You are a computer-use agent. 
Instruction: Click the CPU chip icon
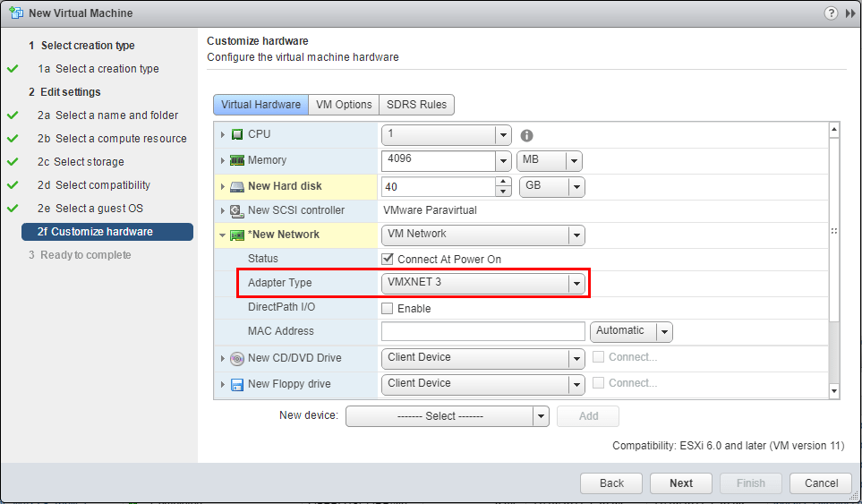click(x=237, y=134)
